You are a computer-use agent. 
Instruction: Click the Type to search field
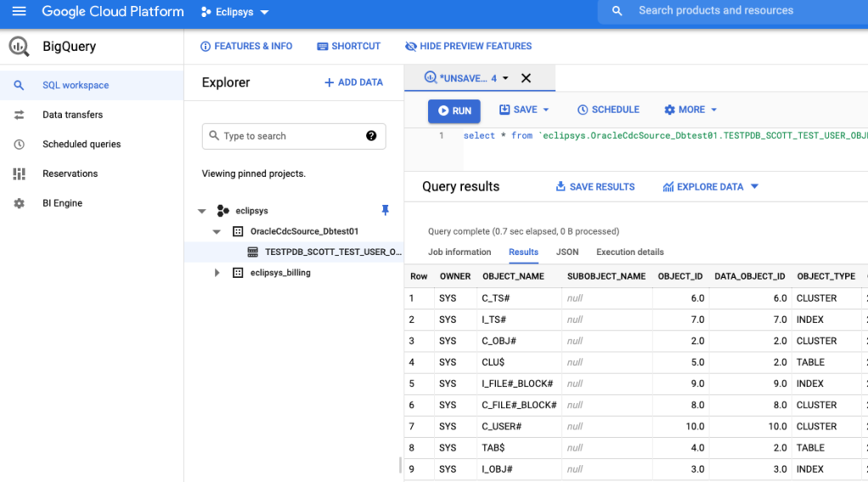point(288,136)
